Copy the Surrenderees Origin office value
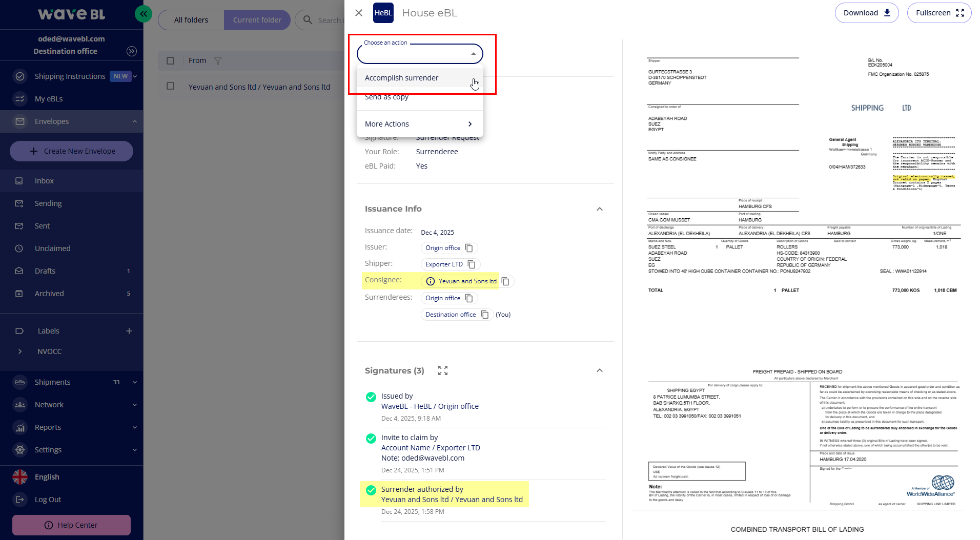Viewport: 980px width, 540px height. [469, 298]
